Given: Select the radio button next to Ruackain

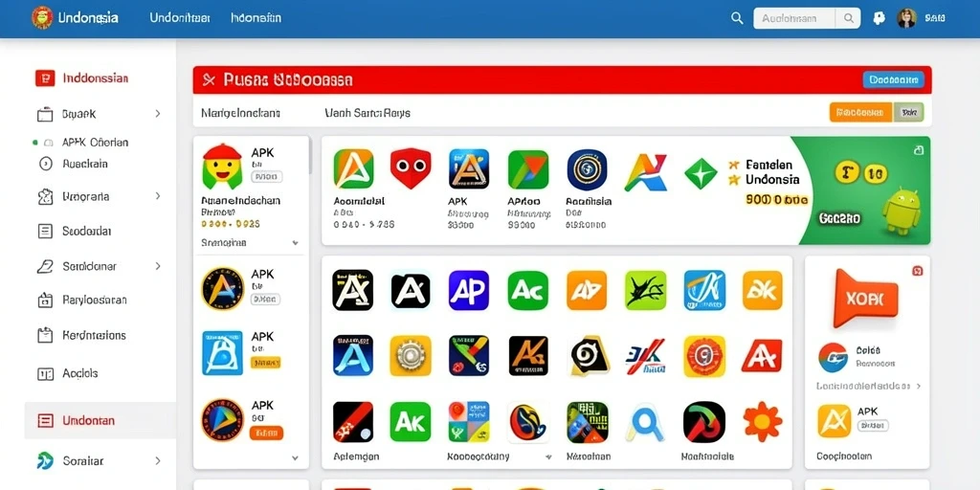Looking at the screenshot, I should [x=46, y=164].
